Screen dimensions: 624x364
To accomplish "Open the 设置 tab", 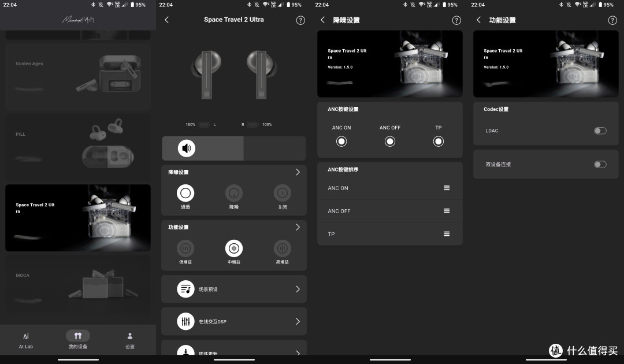I will click(x=130, y=340).
